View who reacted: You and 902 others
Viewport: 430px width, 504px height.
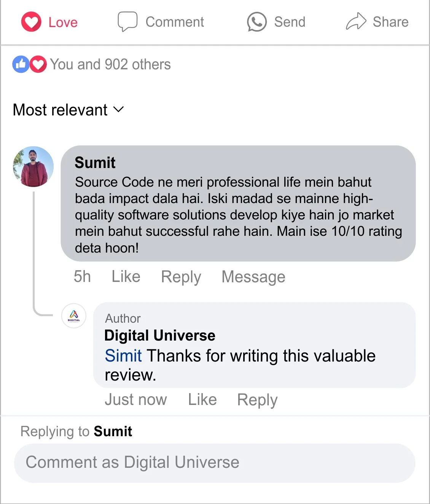[x=110, y=64]
